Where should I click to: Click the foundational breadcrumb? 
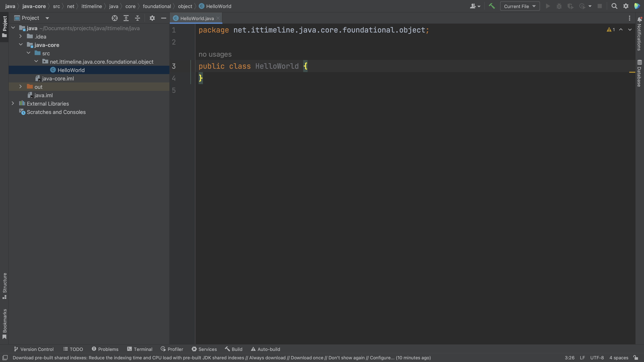coord(157,6)
